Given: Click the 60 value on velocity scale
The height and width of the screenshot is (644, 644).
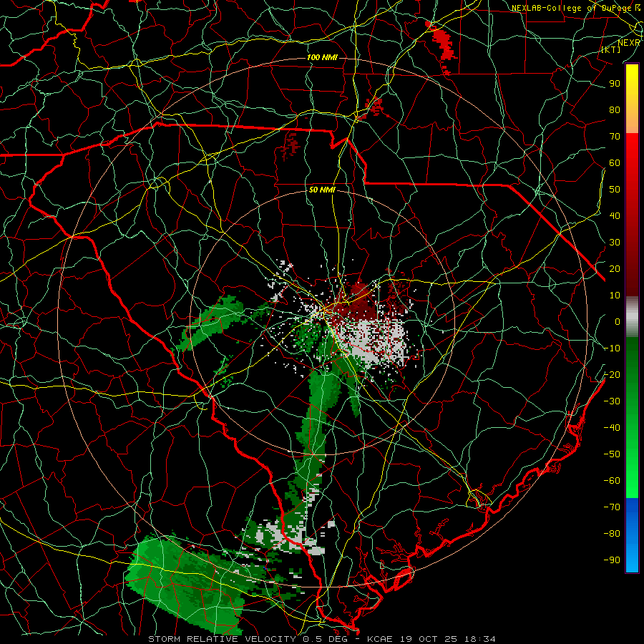Looking at the screenshot, I should coord(615,163).
